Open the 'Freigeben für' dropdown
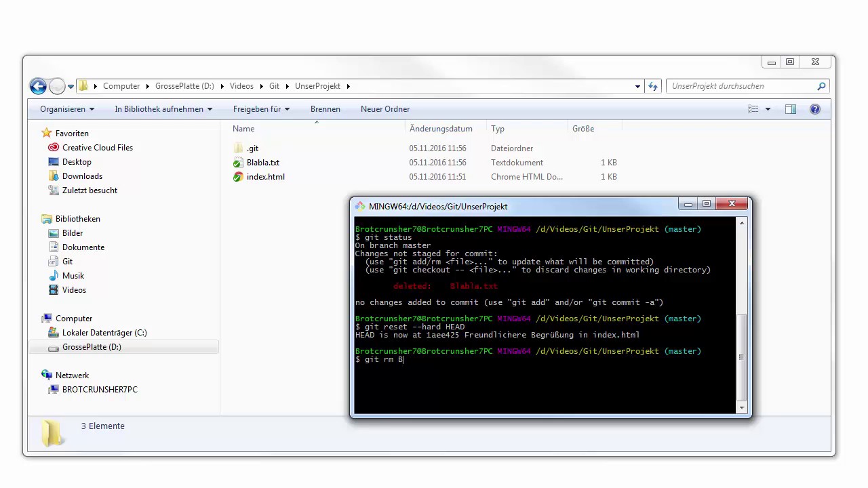The height and width of the screenshot is (488, 868). 261,109
